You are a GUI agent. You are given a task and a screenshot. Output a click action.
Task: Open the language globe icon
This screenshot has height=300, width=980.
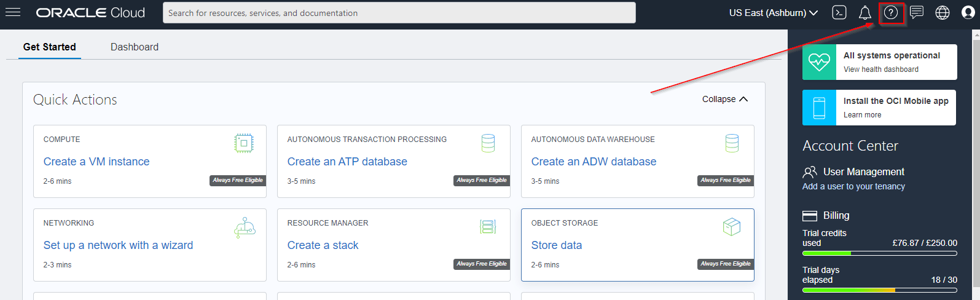[943, 12]
